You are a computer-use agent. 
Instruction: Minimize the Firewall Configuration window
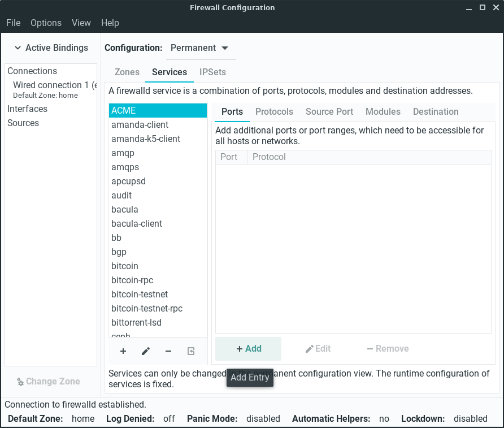click(x=470, y=8)
